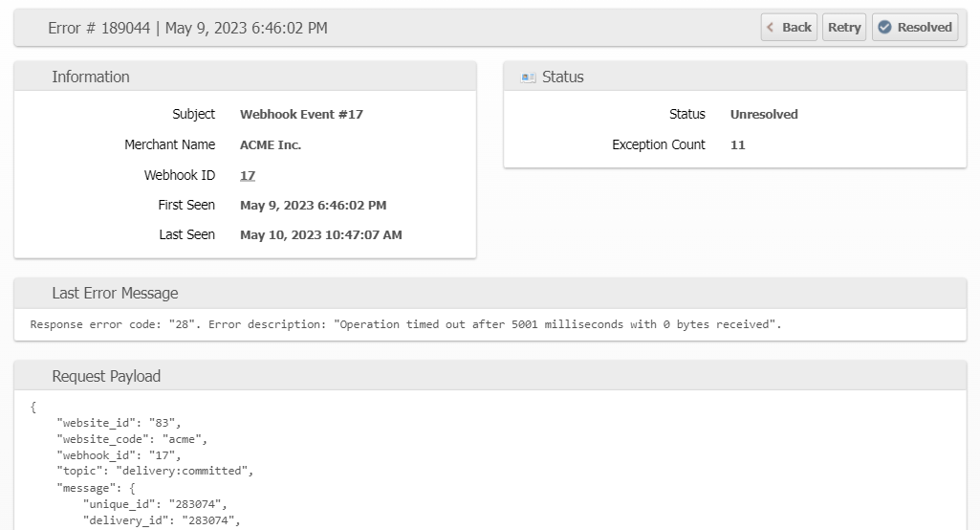The width and height of the screenshot is (980, 530).
Task: Click the Exception Count value 11
Action: point(737,145)
